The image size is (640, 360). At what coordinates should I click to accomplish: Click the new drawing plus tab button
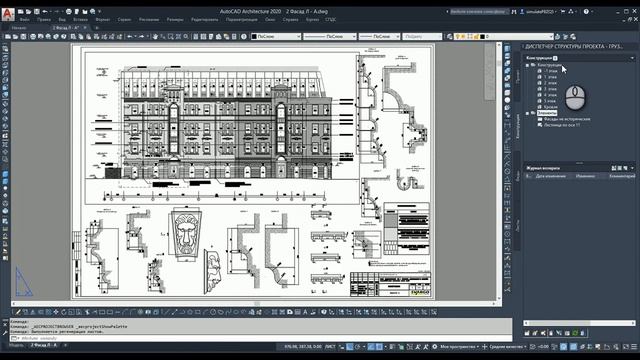point(97,28)
